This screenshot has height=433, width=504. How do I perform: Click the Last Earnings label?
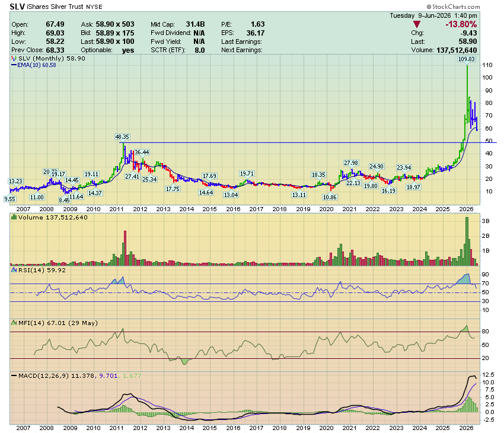(241, 42)
